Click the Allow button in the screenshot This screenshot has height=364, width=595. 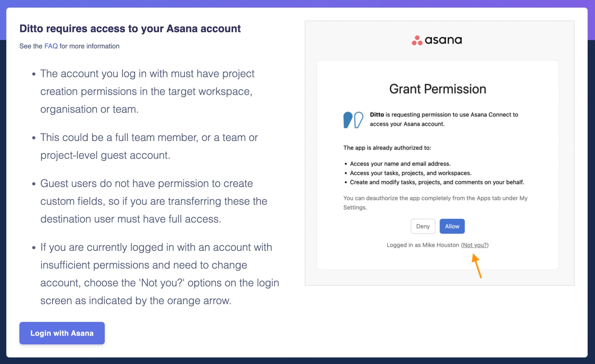coord(452,226)
